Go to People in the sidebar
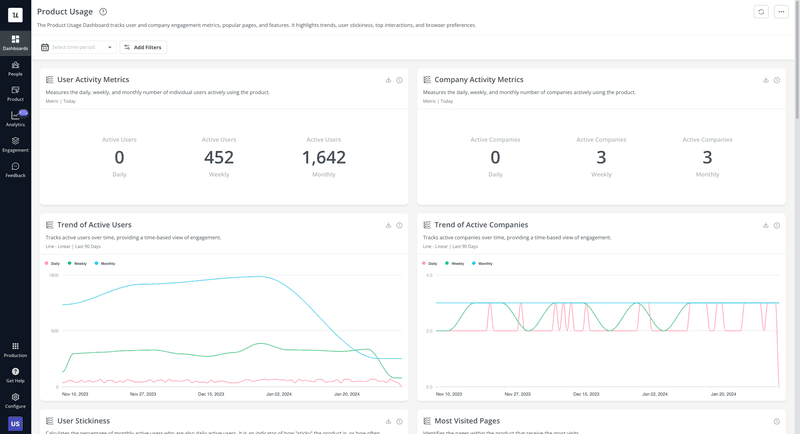 [x=15, y=68]
